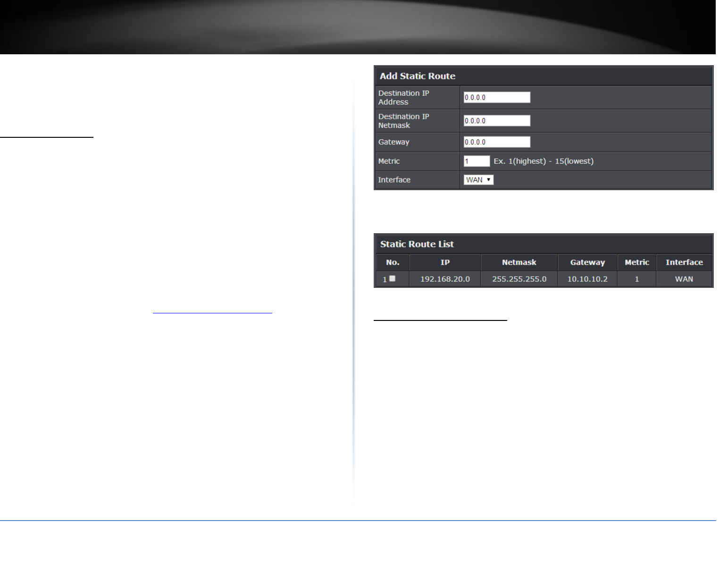The width and height of the screenshot is (728, 564).
Task: Check the box for static route 1
Action: [x=392, y=278]
